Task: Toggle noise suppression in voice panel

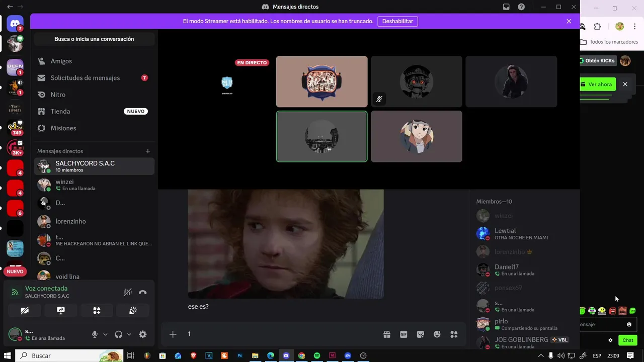Action: [128, 292]
